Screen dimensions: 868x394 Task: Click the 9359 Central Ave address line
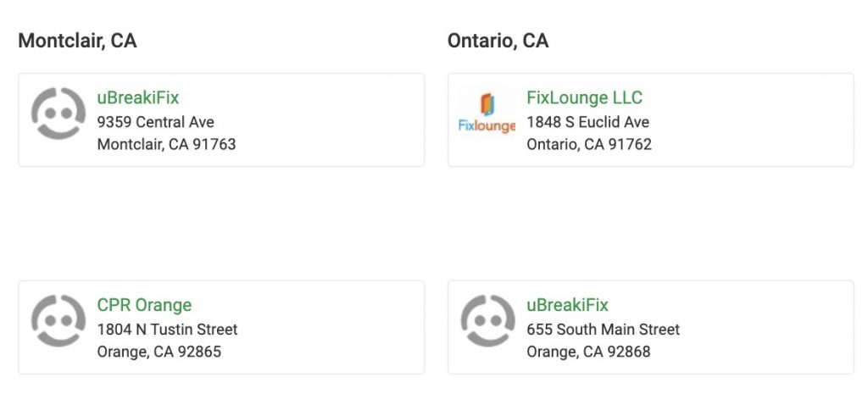pyautogui.click(x=156, y=122)
